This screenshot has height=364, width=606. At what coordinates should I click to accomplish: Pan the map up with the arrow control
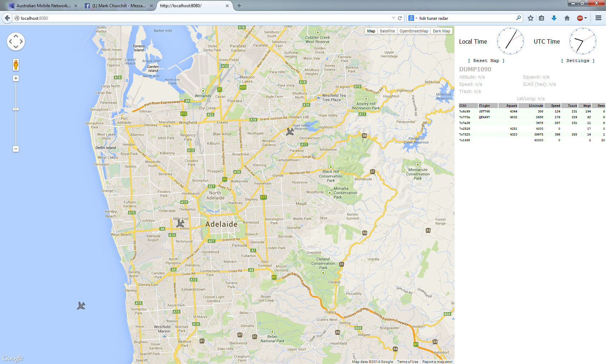16,36
